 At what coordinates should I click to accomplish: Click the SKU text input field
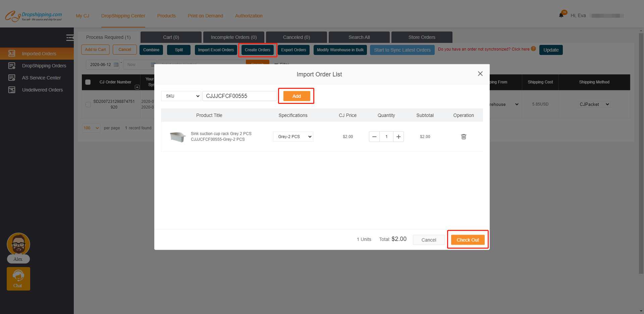click(239, 96)
